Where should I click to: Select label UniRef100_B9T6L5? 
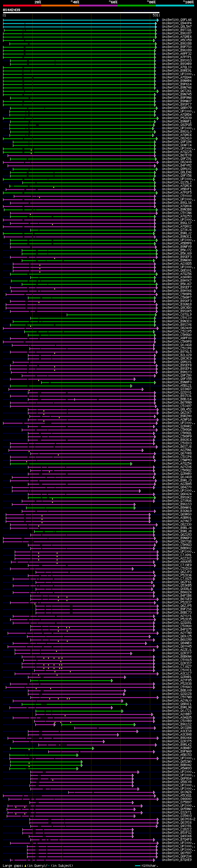[x=177, y=352]
